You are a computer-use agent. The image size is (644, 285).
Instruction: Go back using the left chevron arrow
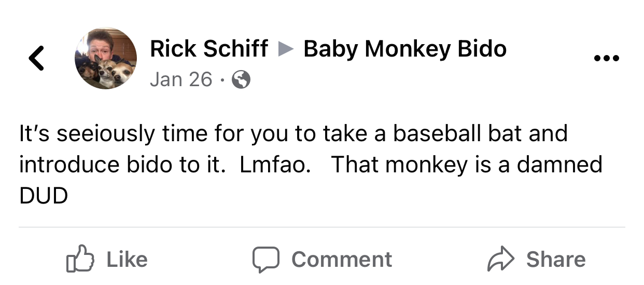[36, 58]
